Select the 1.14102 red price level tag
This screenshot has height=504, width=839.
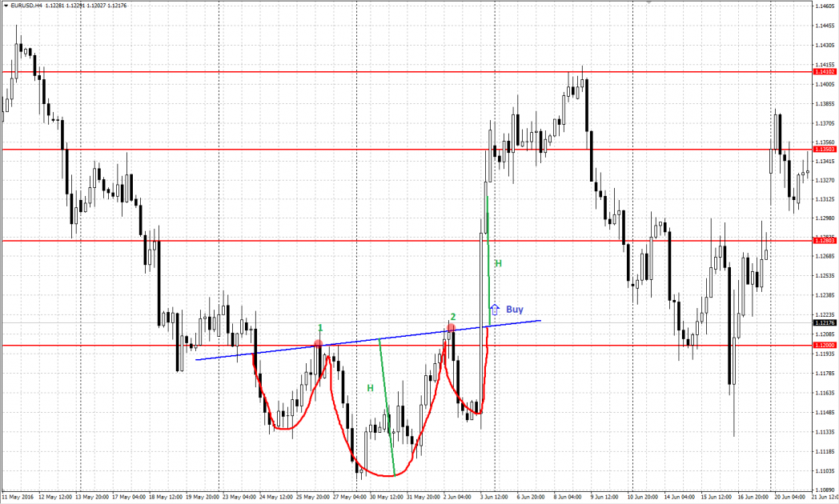tap(825, 72)
